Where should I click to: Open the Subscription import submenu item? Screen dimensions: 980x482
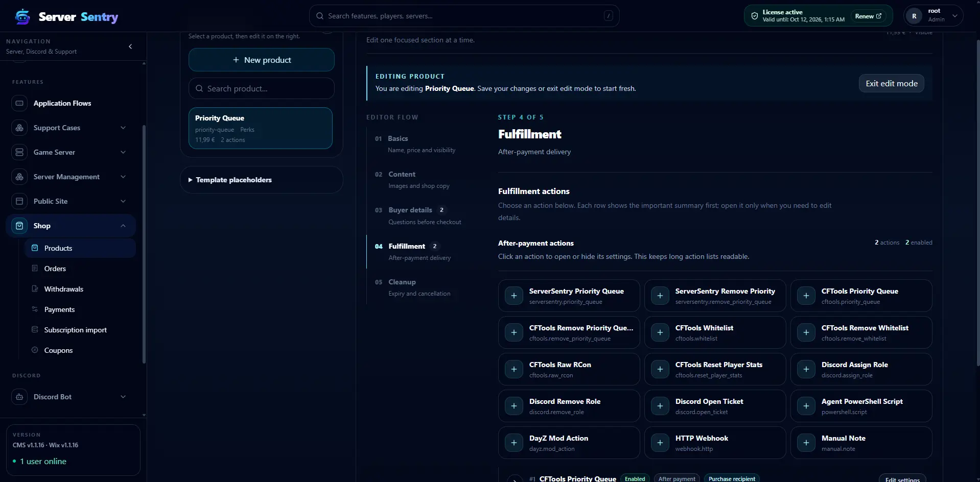pos(80,330)
